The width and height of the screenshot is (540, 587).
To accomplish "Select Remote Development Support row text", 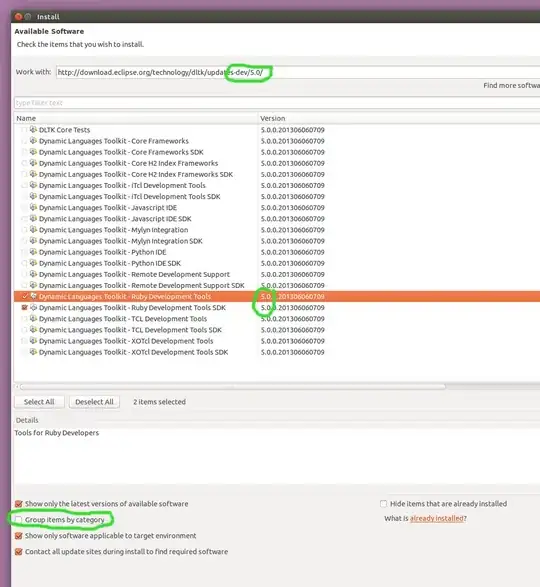I will (x=134, y=274).
